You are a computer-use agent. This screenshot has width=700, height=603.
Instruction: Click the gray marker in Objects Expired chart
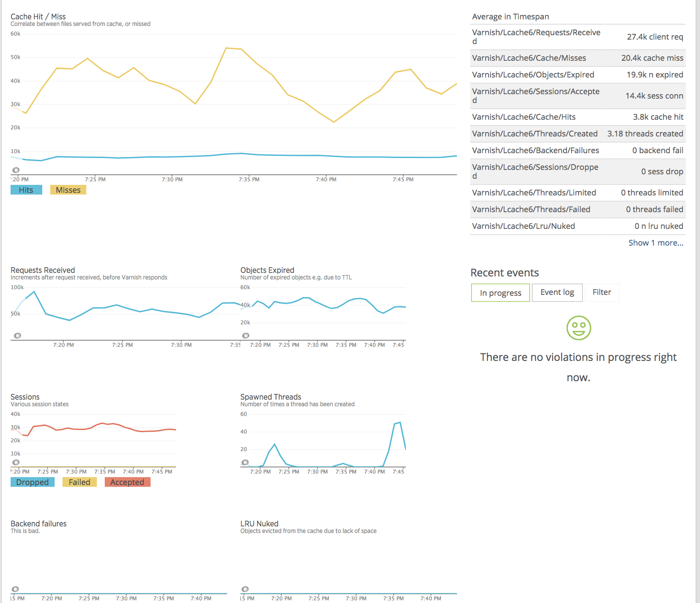246,336
